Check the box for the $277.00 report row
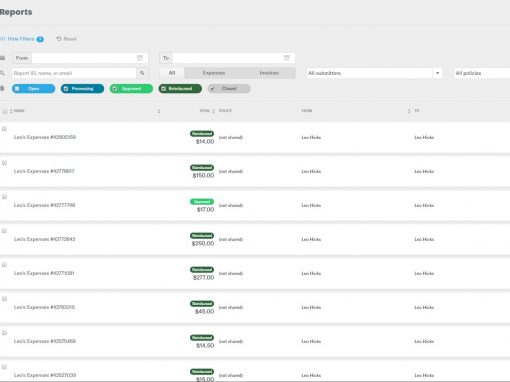Viewport: 510px width, 382px height. click(x=4, y=265)
